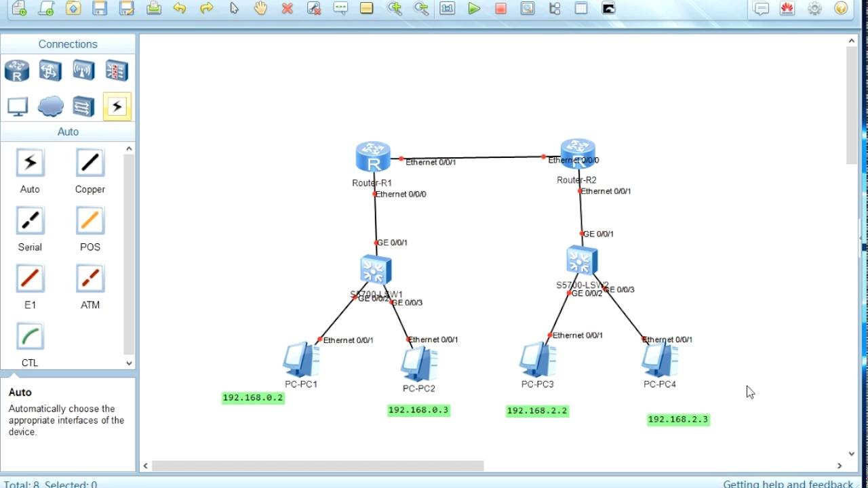Create a new topology from the toolbar
Screen dimensions: 868x488
20,8
